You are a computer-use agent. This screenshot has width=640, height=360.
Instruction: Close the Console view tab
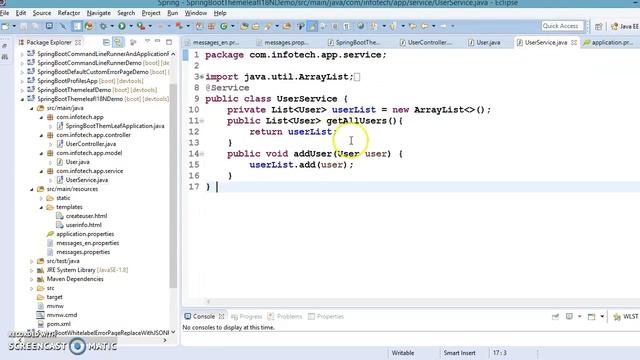221,317
